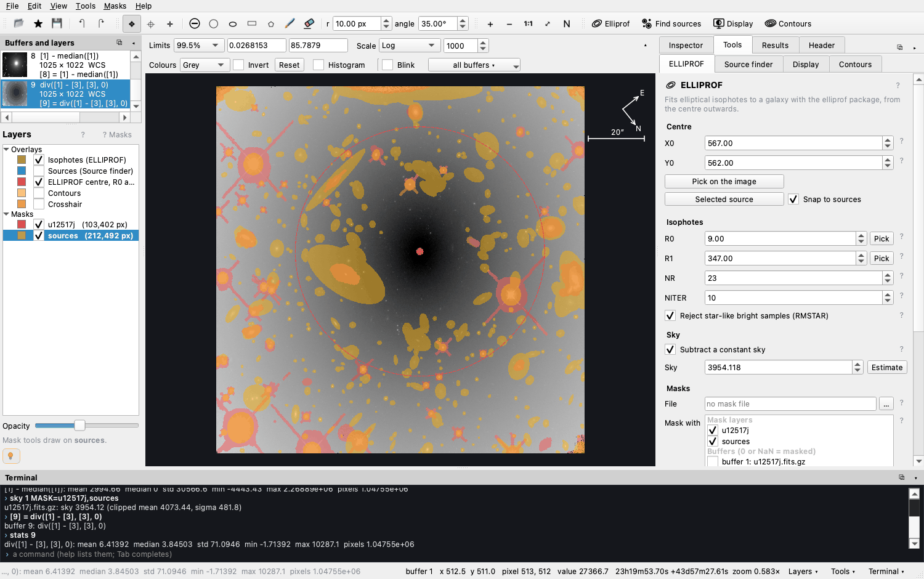Image resolution: width=924 pixels, height=579 pixels.
Task: Enable the Histogram checkbox
Action: [x=318, y=65]
